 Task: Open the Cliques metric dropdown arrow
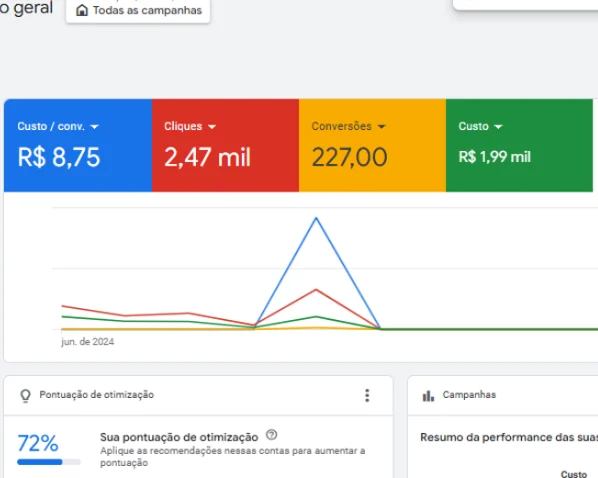(212, 127)
